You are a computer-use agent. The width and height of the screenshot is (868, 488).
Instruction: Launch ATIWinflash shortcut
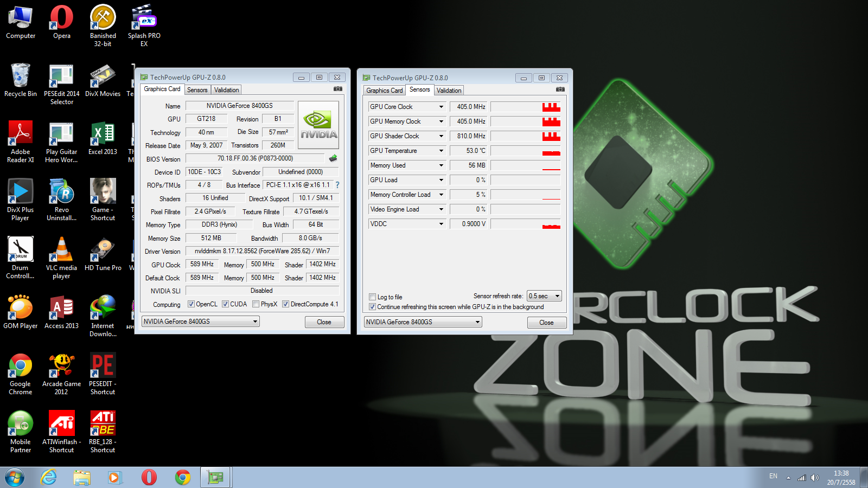(62, 432)
